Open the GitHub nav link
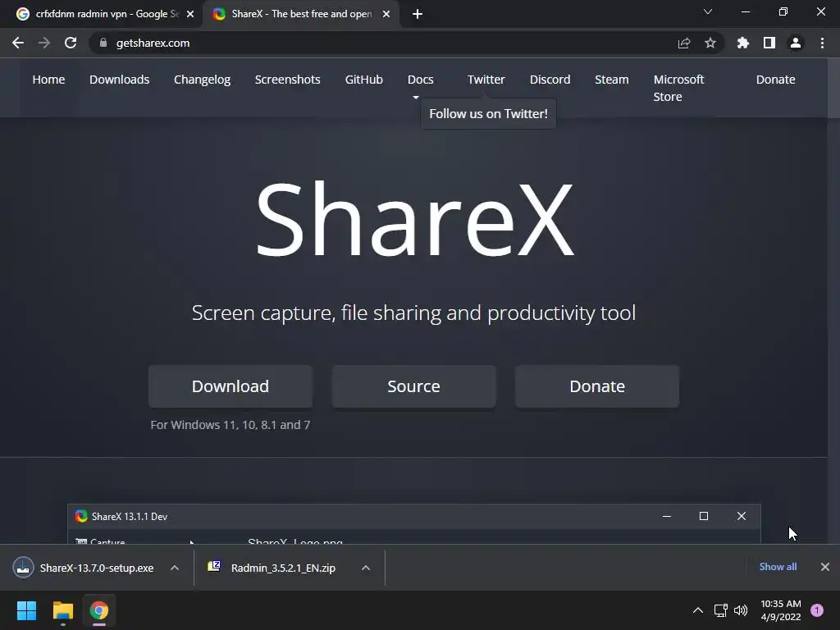The height and width of the screenshot is (630, 840). [x=363, y=80]
